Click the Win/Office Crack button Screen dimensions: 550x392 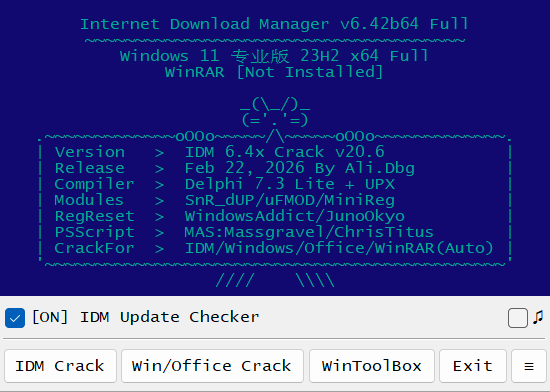point(212,366)
